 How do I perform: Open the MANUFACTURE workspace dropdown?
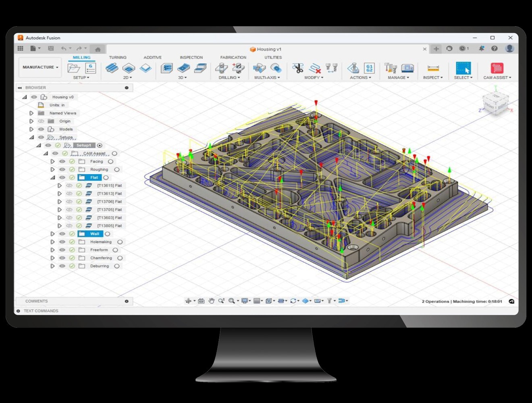39,67
